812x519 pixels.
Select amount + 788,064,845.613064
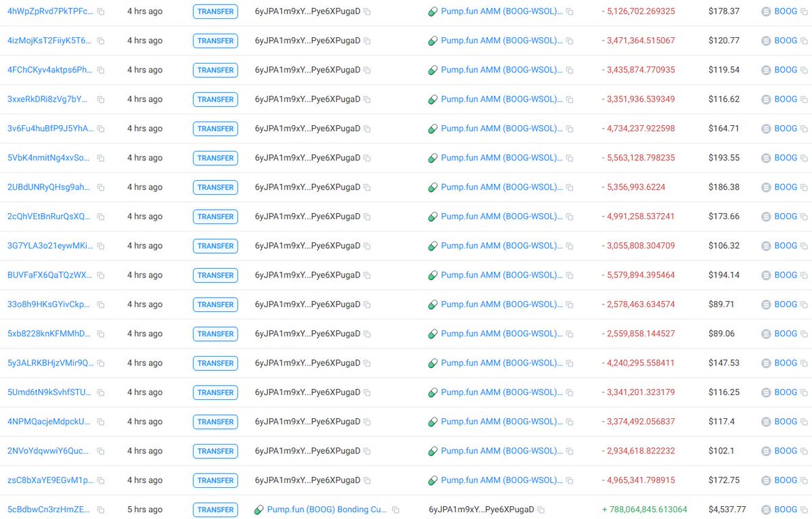point(644,510)
